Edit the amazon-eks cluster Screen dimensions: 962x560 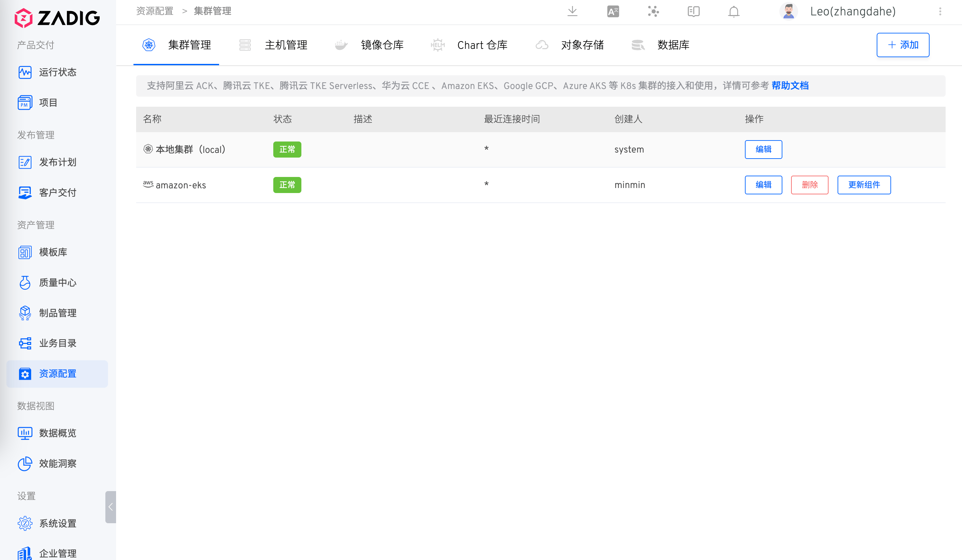pos(764,185)
